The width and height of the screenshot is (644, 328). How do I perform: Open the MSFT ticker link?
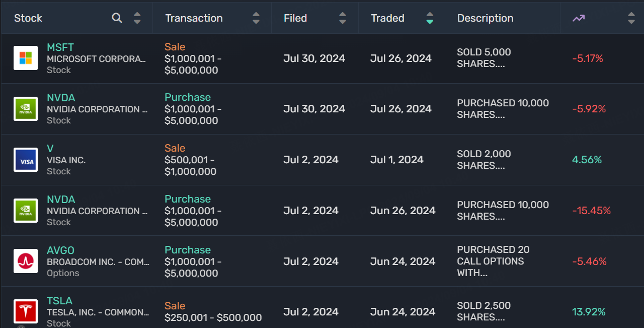(60, 47)
